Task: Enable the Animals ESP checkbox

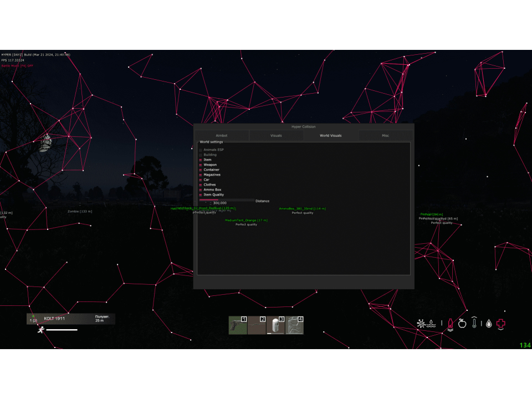Action: [x=201, y=150]
